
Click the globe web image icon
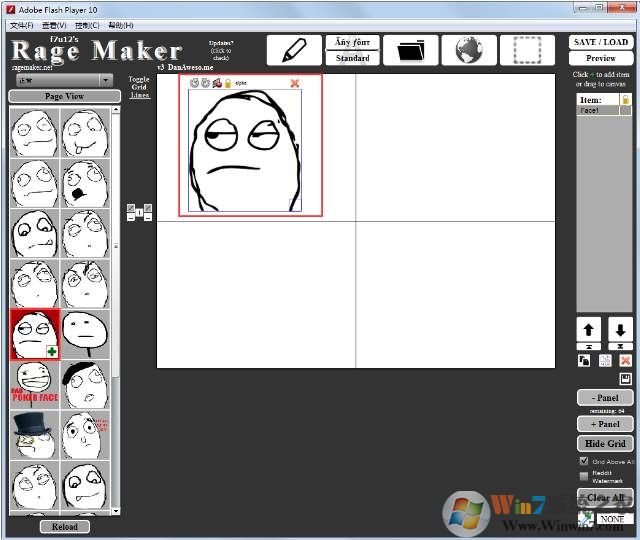pyautogui.click(x=469, y=50)
